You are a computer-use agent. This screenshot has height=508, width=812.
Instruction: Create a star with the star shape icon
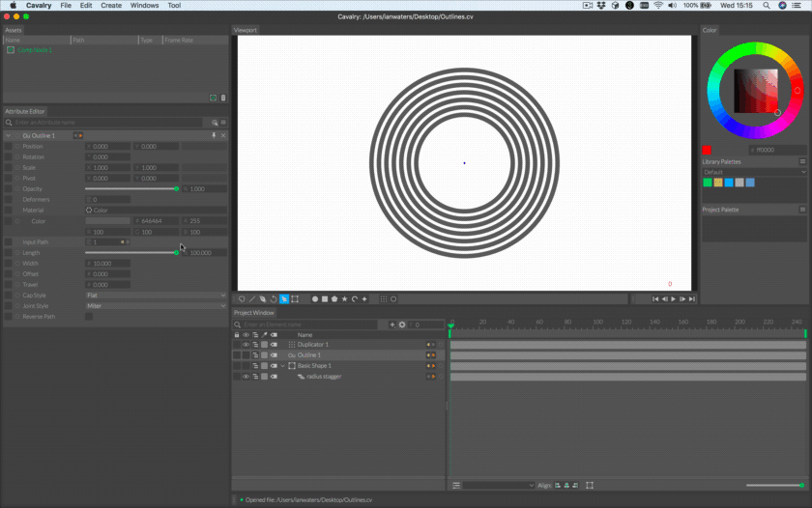pos(344,299)
